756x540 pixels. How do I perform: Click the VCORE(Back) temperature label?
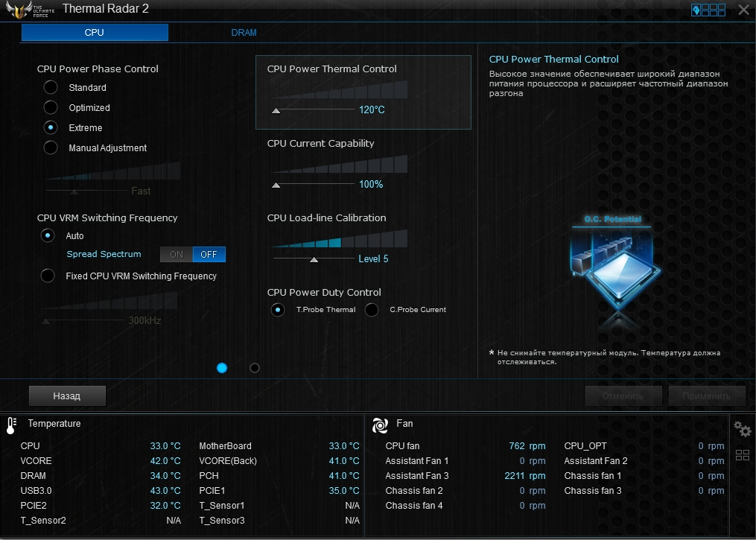[x=228, y=461]
